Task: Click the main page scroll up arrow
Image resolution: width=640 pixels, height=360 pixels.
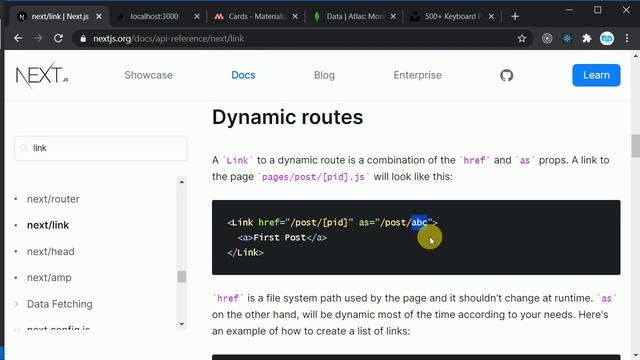Action: (636, 56)
